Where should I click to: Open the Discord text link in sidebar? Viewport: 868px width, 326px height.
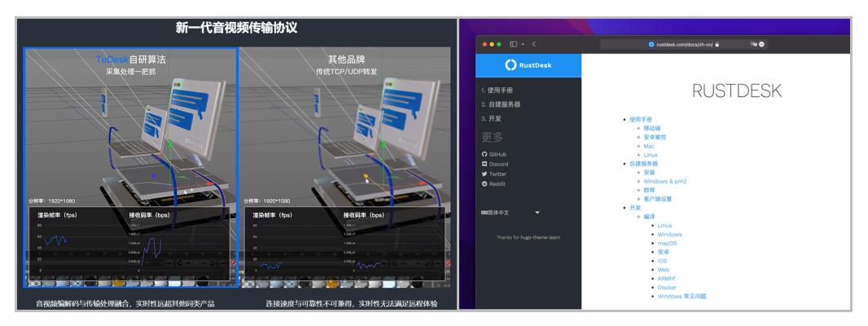coord(499,164)
